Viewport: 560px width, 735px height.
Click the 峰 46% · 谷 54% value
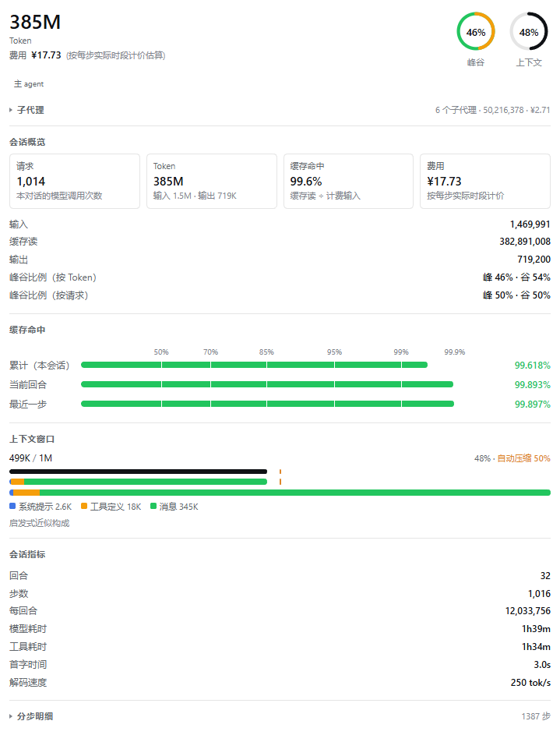click(516, 277)
